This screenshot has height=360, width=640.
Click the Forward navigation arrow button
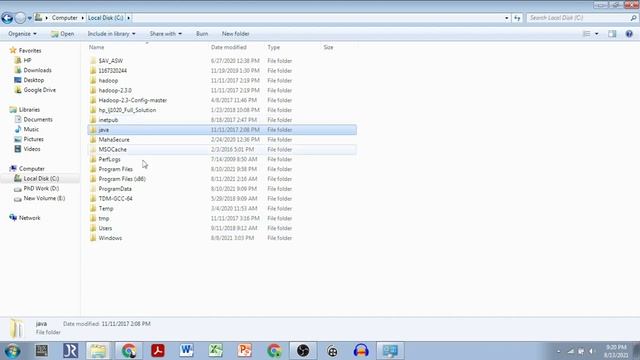coord(20,18)
